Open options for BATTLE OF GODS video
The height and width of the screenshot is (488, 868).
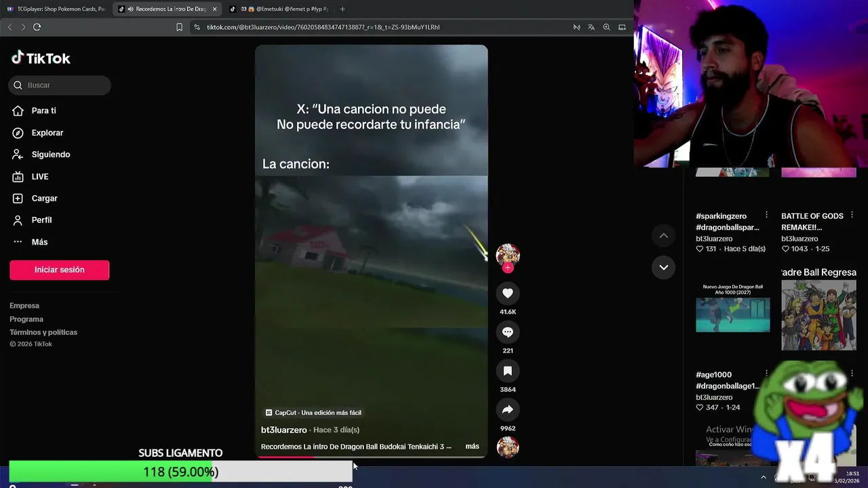point(852,215)
